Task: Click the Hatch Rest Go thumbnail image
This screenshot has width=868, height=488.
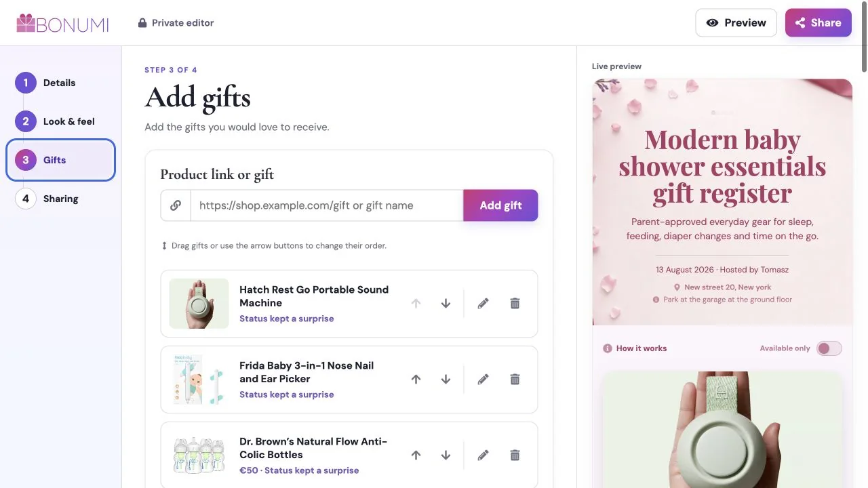Action: click(199, 304)
